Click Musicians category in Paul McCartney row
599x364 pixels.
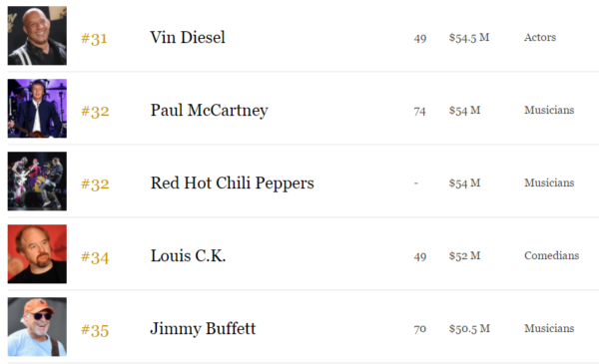549,111
